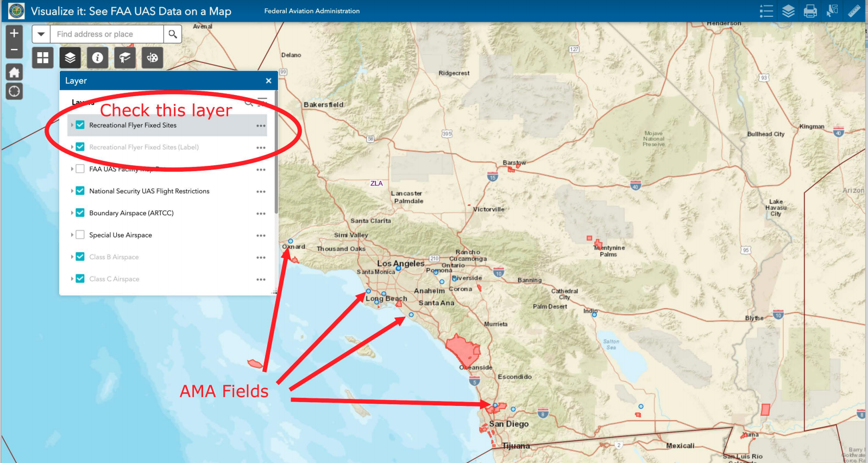
Task: Open more options for Recreational Flyer Fixed Sites
Action: (261, 126)
